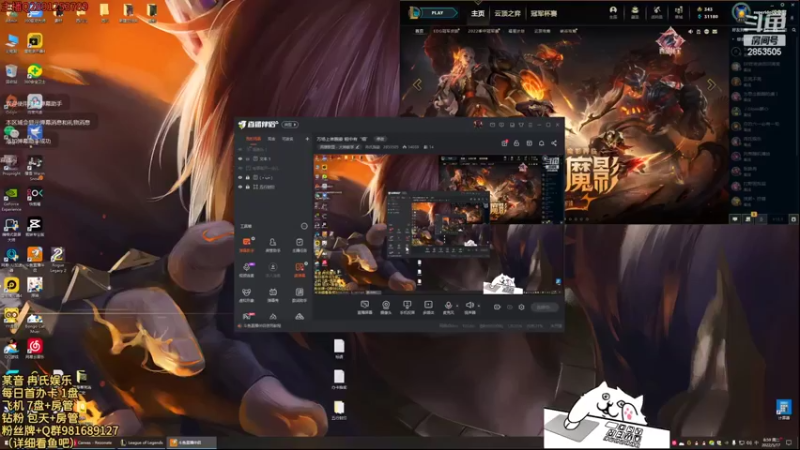Open the person-shaped toolbox tool
The height and width of the screenshot is (450, 800).
pos(273,244)
